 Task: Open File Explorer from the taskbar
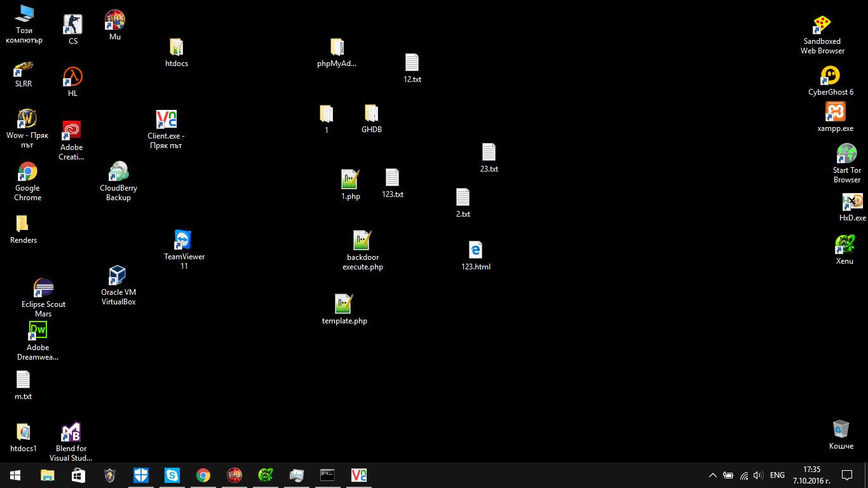tap(47, 475)
